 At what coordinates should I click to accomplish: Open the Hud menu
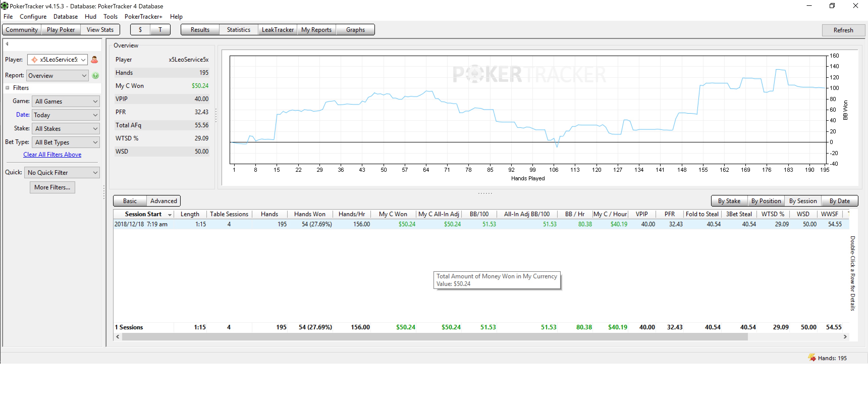[x=90, y=16]
